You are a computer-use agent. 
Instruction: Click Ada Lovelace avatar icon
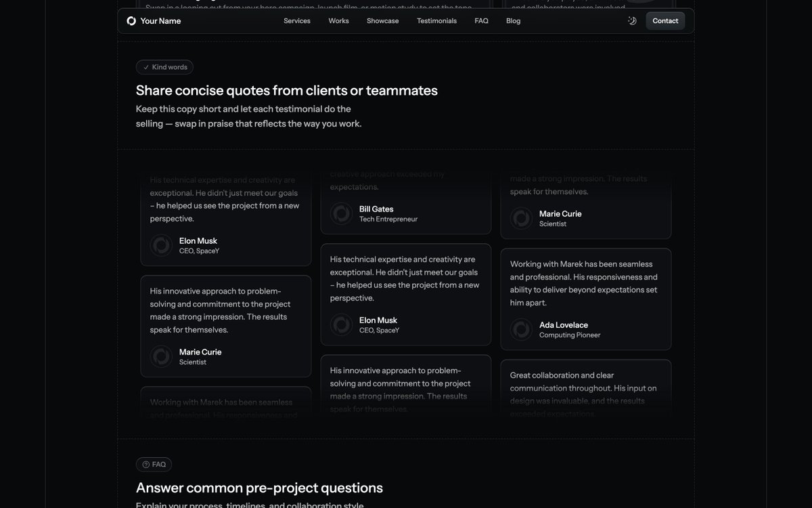(522, 330)
